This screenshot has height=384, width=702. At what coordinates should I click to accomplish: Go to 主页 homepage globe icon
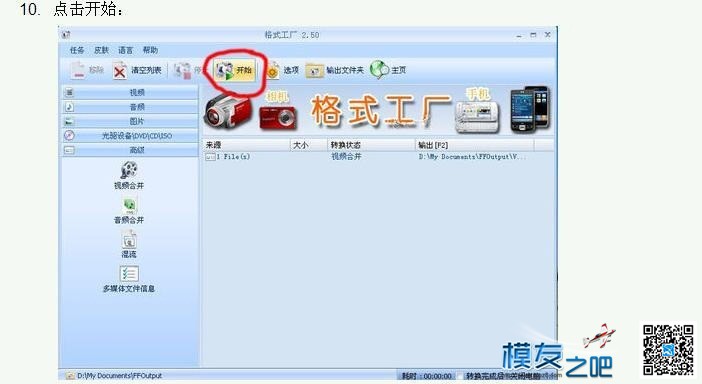coord(379,70)
